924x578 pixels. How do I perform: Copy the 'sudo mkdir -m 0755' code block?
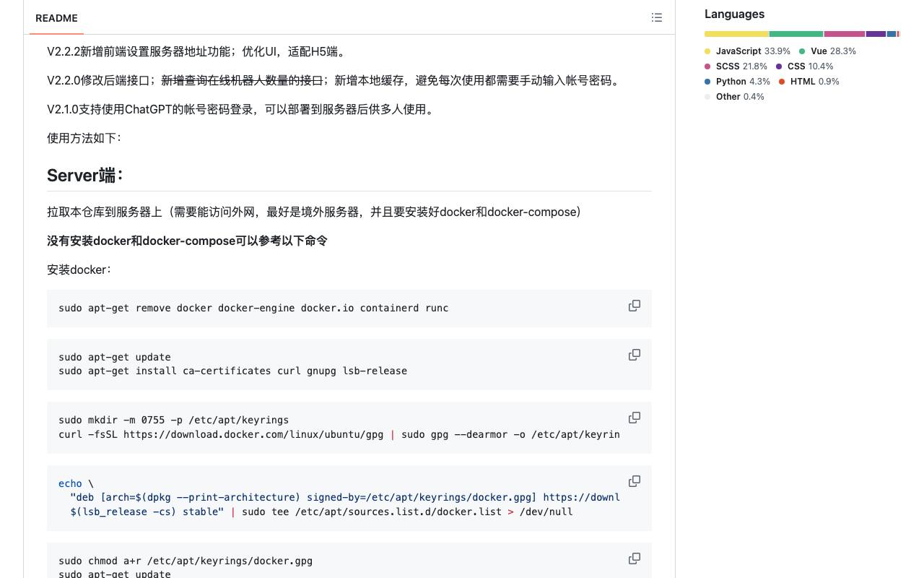click(x=635, y=418)
